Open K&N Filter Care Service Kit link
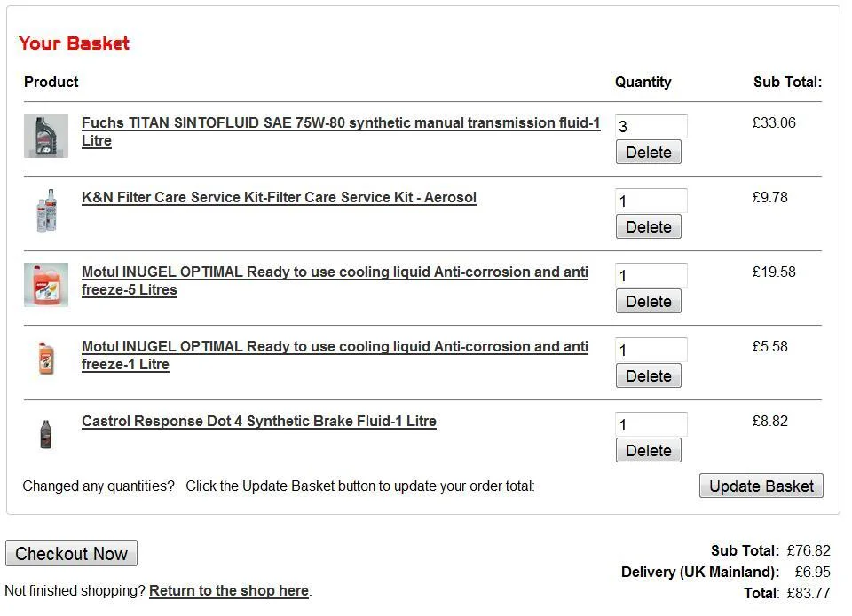Viewport: 852px width, 616px height. click(279, 197)
